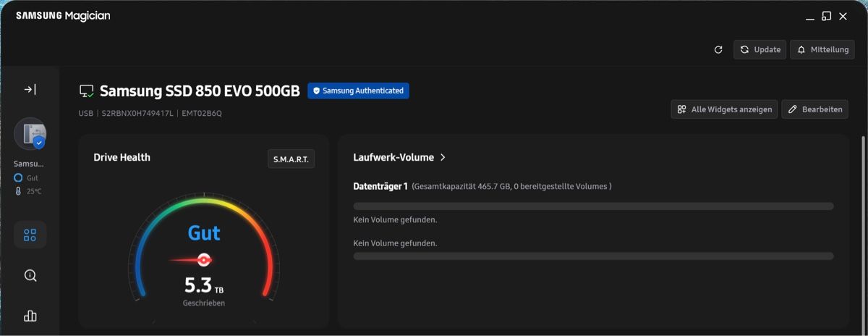868x336 pixels.
Task: Click the refresh icon in top bar
Action: (718, 49)
